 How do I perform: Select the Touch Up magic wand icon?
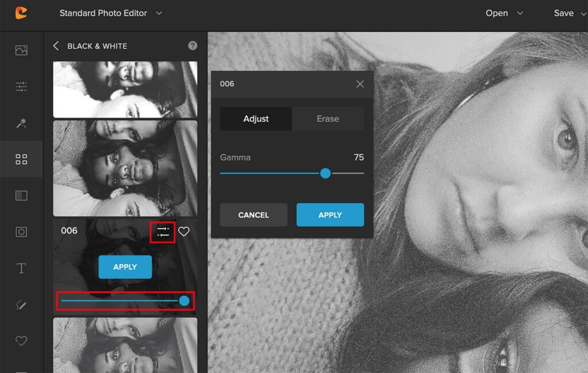click(21, 123)
